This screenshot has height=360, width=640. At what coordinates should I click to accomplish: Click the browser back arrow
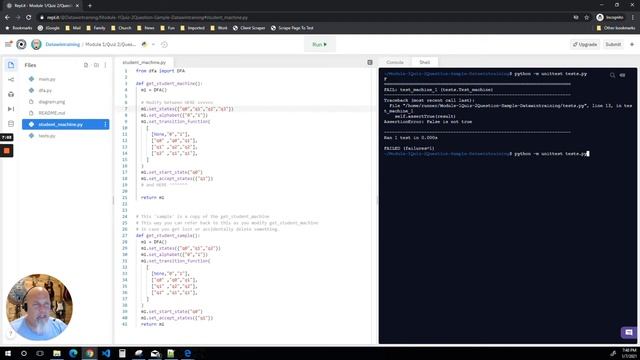tap(7, 18)
